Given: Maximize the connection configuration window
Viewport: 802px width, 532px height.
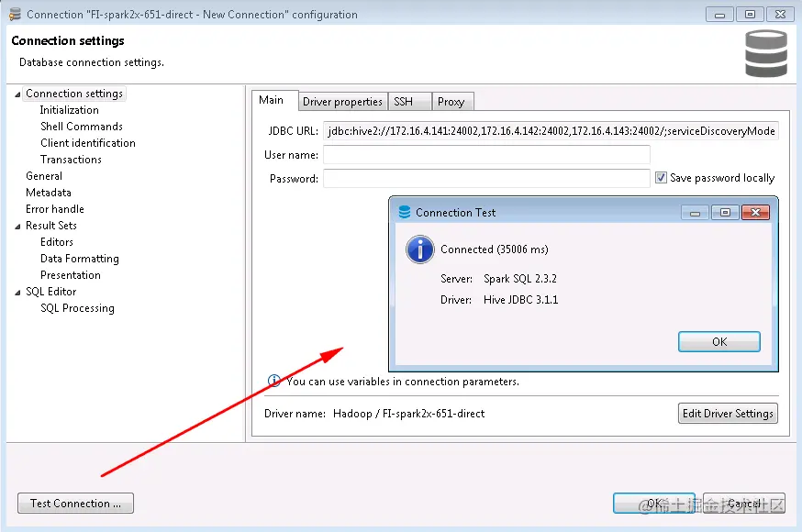Looking at the screenshot, I should (750, 15).
